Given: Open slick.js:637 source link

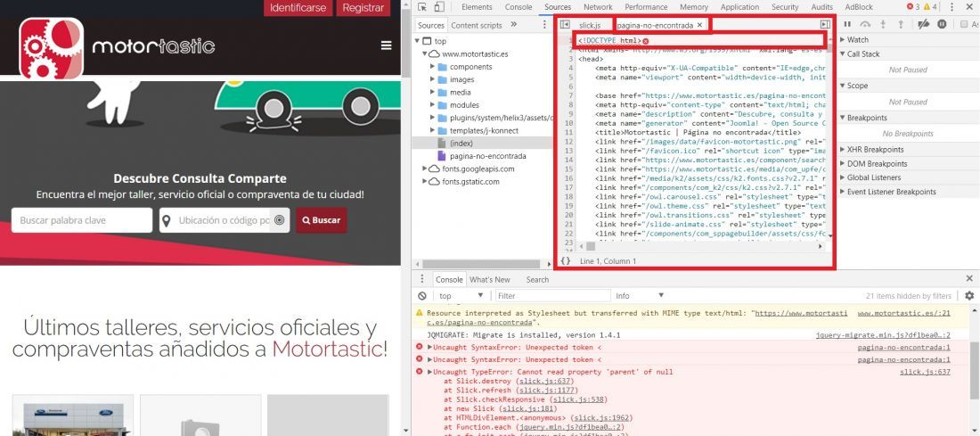Looking at the screenshot, I should click(925, 372).
